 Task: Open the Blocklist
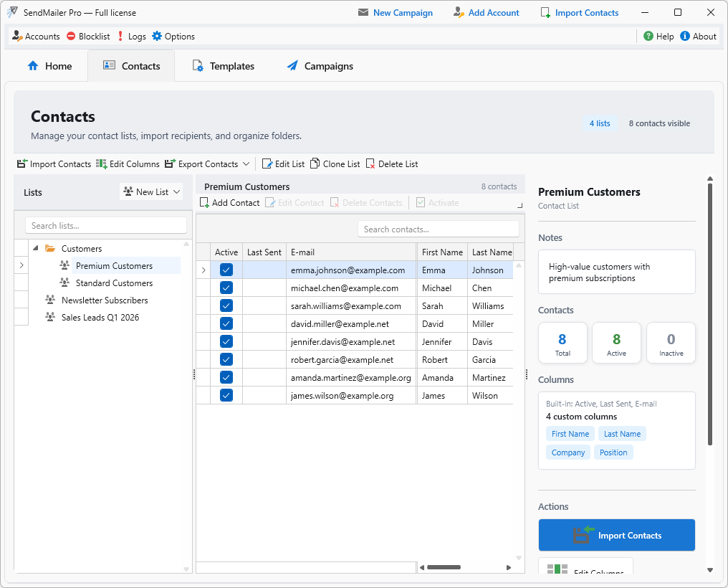(x=87, y=36)
